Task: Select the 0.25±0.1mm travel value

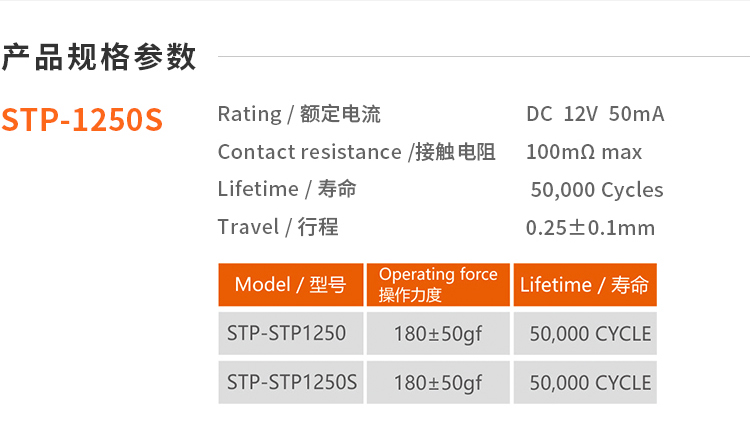Action: coord(590,228)
